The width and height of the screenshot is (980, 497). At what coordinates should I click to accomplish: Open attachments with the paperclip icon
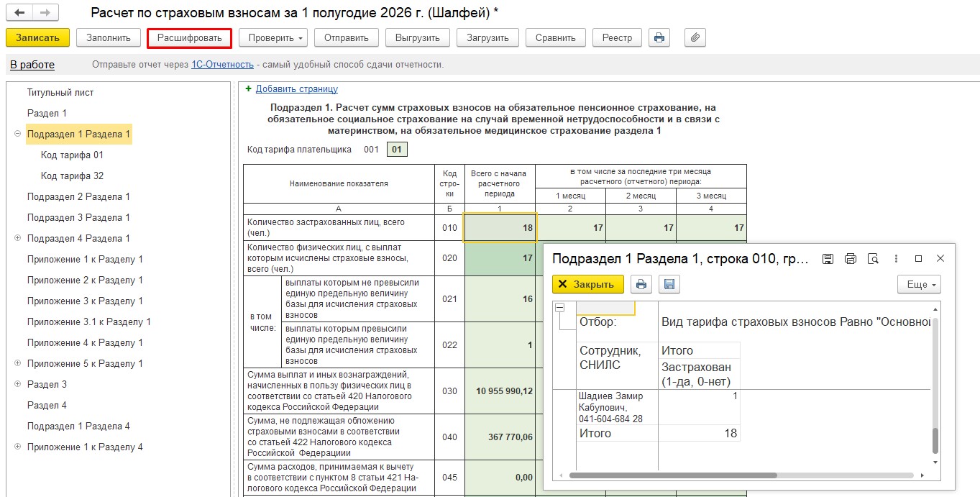(x=695, y=38)
